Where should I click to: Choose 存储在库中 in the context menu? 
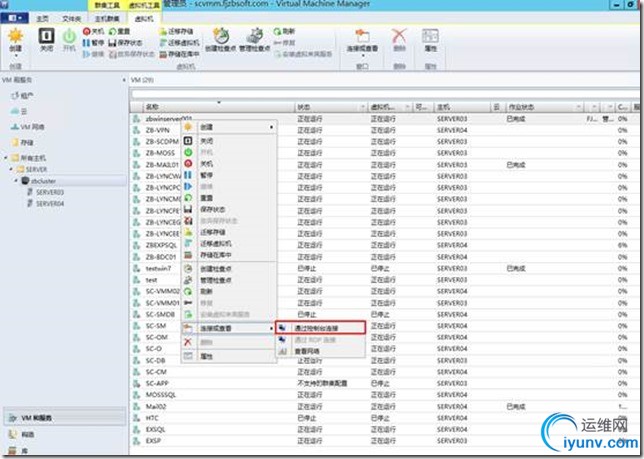tap(229, 255)
